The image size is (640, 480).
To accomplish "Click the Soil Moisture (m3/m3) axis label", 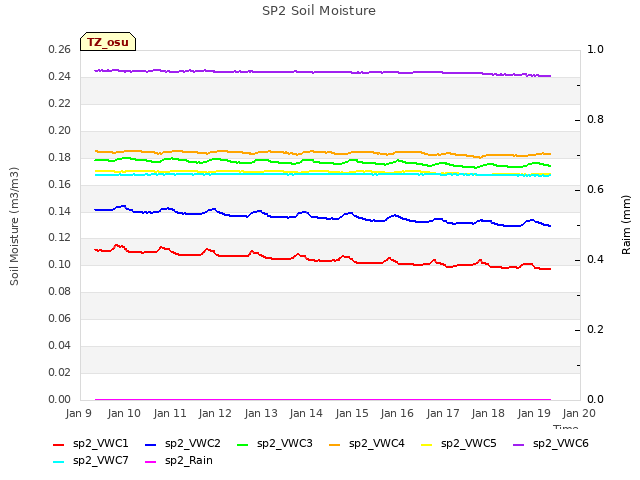I will 14,226.
